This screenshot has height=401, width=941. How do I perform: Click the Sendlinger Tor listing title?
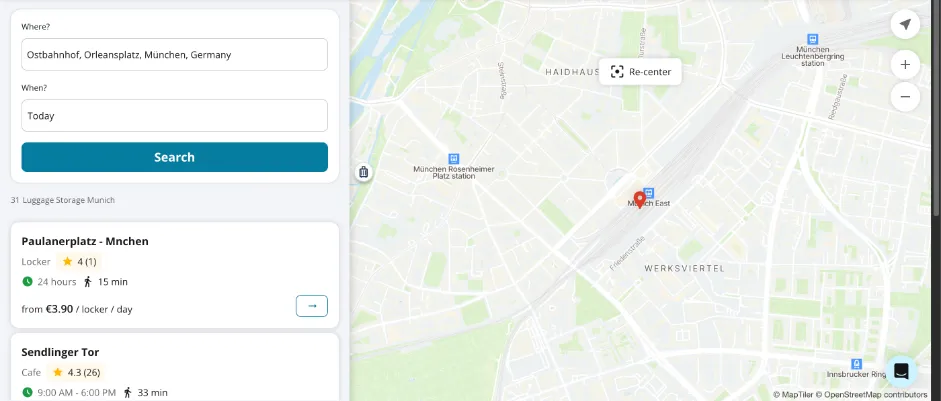60,352
